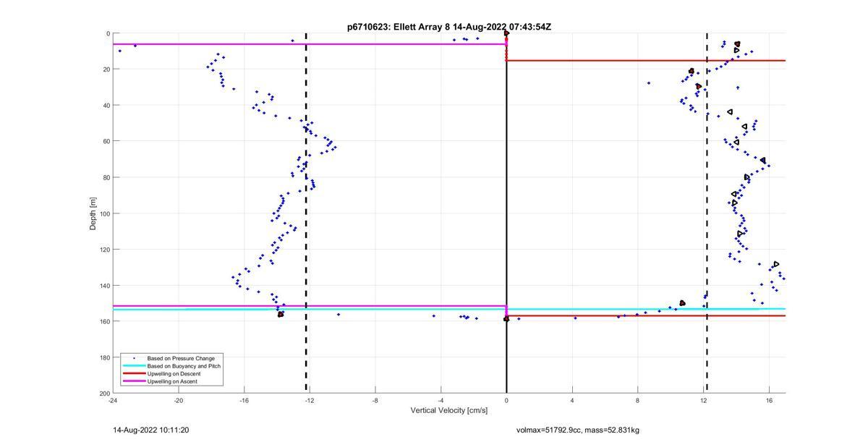The width and height of the screenshot is (868, 442).
Task: Click the velocity axis tick label '8'
Action: point(637,400)
